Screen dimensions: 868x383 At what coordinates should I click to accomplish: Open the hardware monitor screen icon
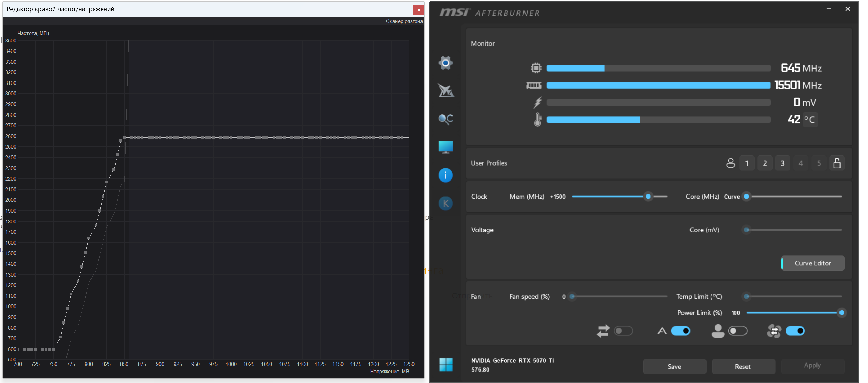[x=445, y=147]
